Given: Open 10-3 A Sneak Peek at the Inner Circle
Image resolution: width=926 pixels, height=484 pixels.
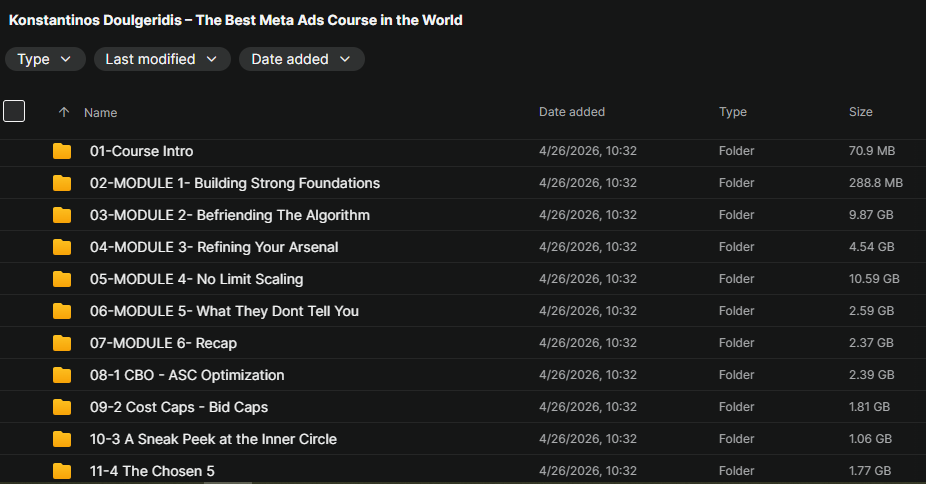Looking at the screenshot, I should (213, 439).
